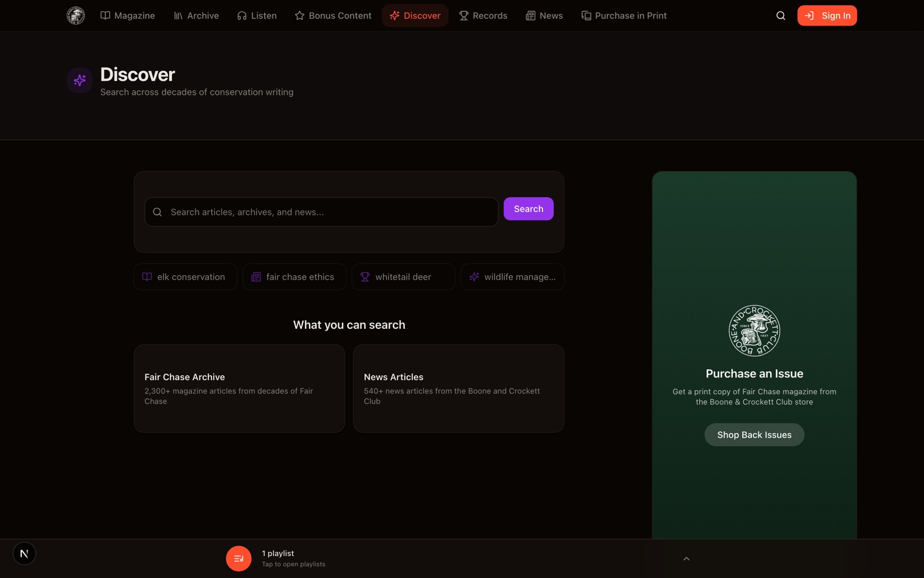924x578 pixels.
Task: Choose the whitetail deer suggestion chip
Action: [x=404, y=277]
